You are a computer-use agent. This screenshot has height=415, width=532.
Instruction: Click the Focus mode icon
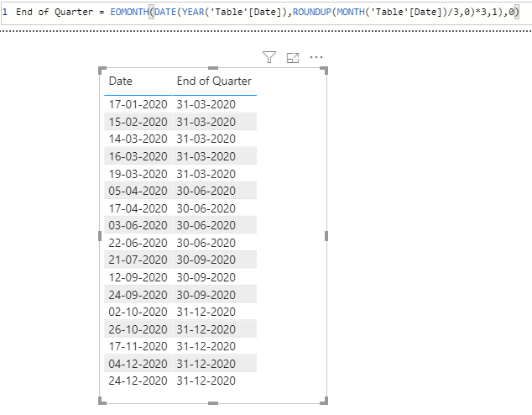tap(293, 58)
